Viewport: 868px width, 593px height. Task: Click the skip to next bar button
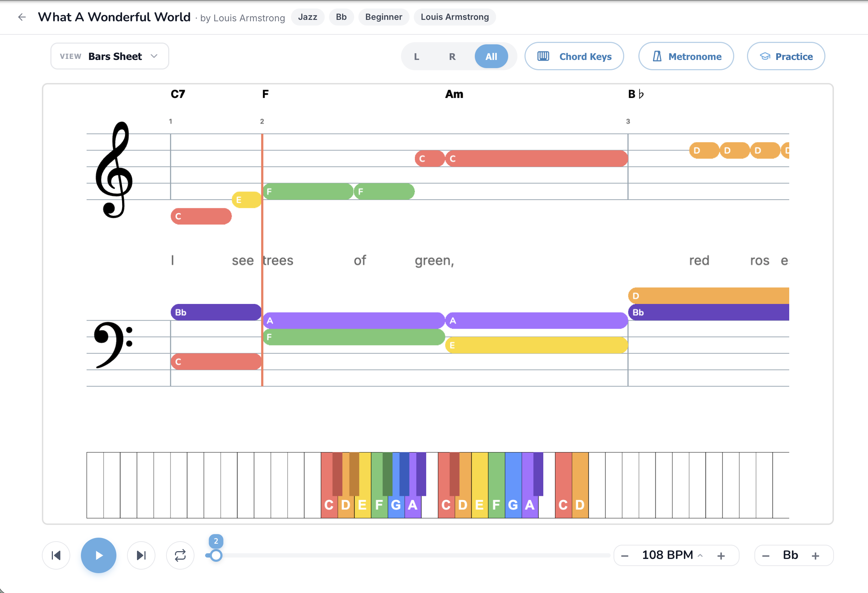coord(141,555)
